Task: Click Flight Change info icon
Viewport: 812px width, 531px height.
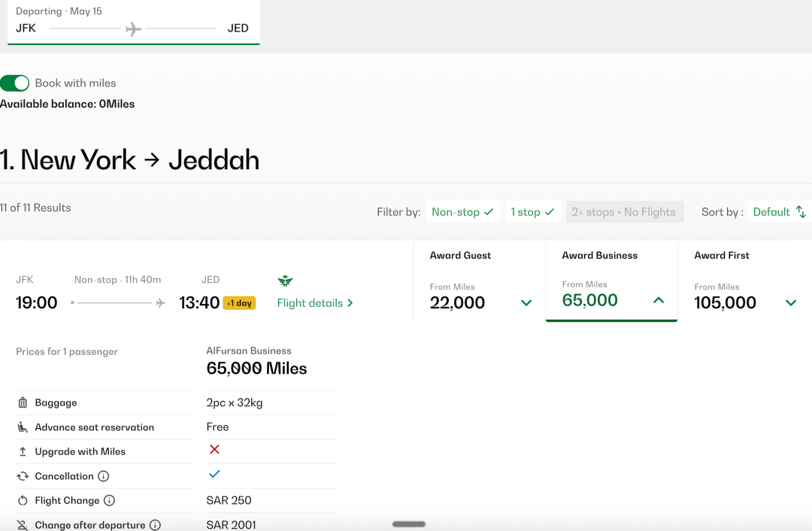Action: click(109, 500)
